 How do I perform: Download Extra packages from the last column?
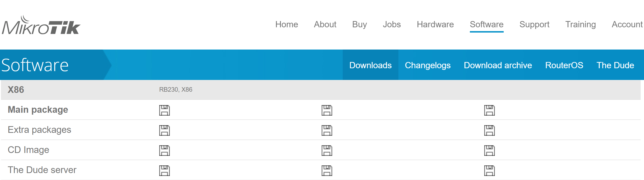tap(489, 130)
